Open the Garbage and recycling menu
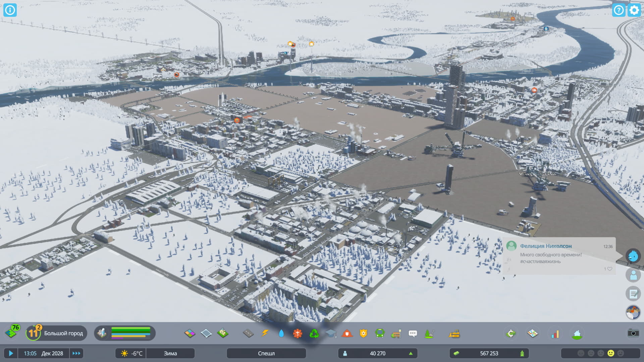This screenshot has width=644, height=362. coord(314,333)
